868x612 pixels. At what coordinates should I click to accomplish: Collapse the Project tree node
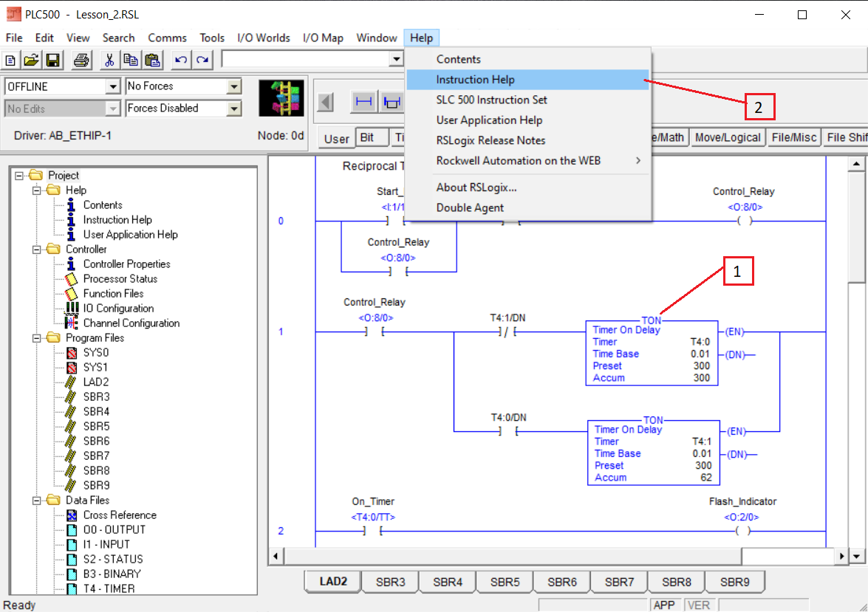(x=19, y=176)
